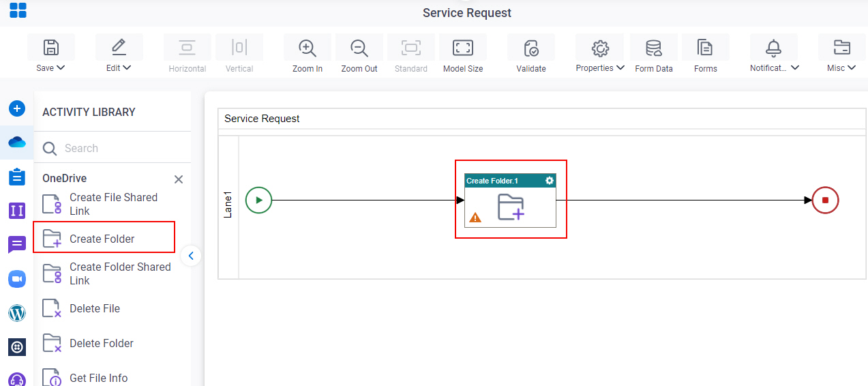Click the Misc folder icon
868x386 pixels.
(x=842, y=47)
